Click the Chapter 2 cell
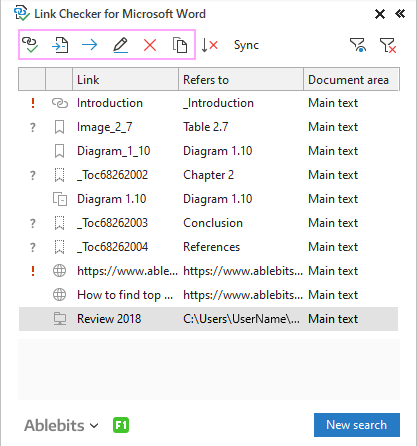Image resolution: width=417 pixels, height=446 pixels. tap(209, 175)
